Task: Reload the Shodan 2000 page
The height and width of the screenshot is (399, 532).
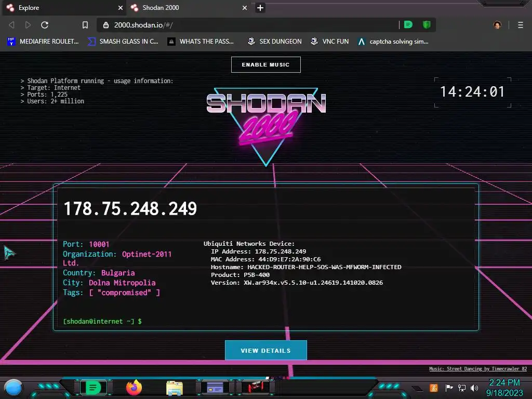Action: coord(45,25)
